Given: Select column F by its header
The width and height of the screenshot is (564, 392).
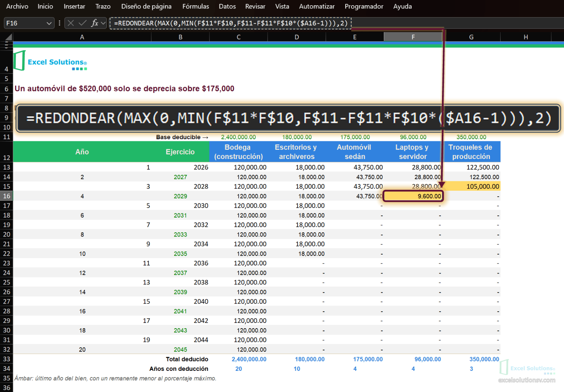Looking at the screenshot, I should tap(413, 37).
